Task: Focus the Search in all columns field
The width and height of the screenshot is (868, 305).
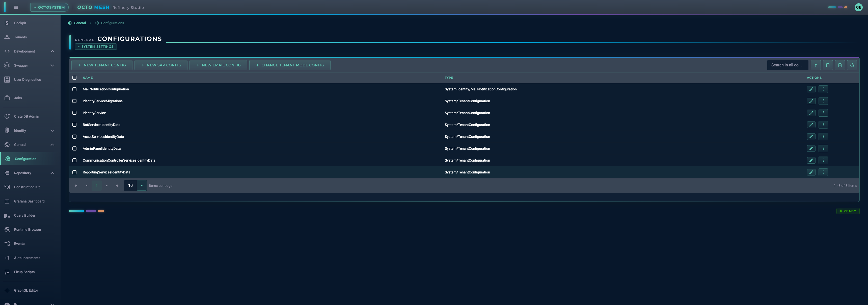Action: [x=788, y=65]
